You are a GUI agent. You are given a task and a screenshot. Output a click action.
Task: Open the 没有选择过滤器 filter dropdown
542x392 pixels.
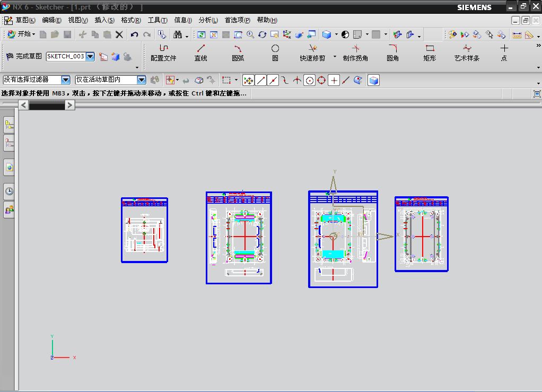point(66,80)
